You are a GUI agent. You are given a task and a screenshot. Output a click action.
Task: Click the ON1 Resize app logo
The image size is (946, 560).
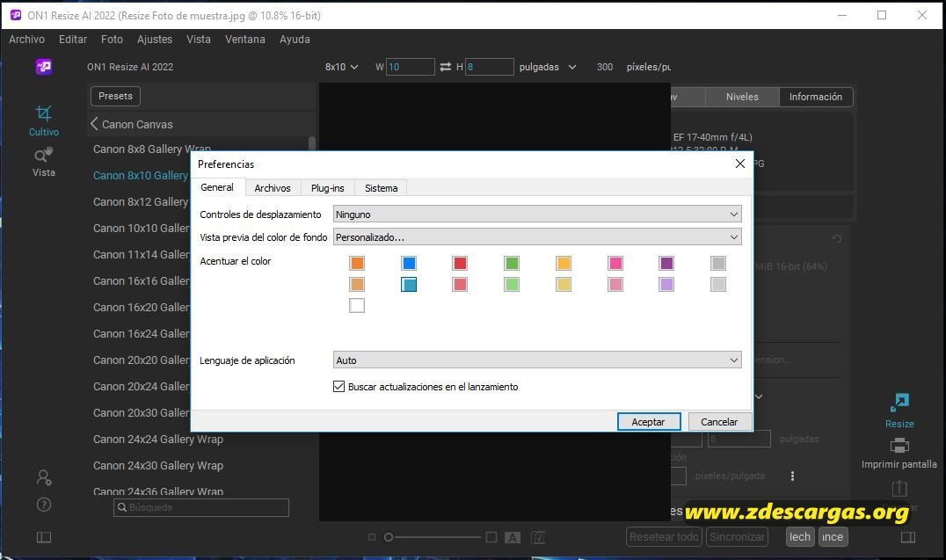(x=43, y=67)
